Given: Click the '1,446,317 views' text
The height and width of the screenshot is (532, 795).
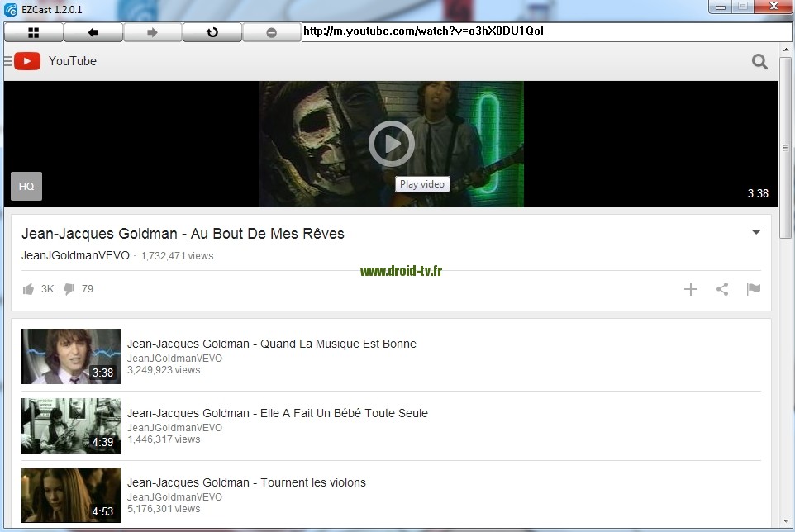Looking at the screenshot, I should click(x=164, y=439).
